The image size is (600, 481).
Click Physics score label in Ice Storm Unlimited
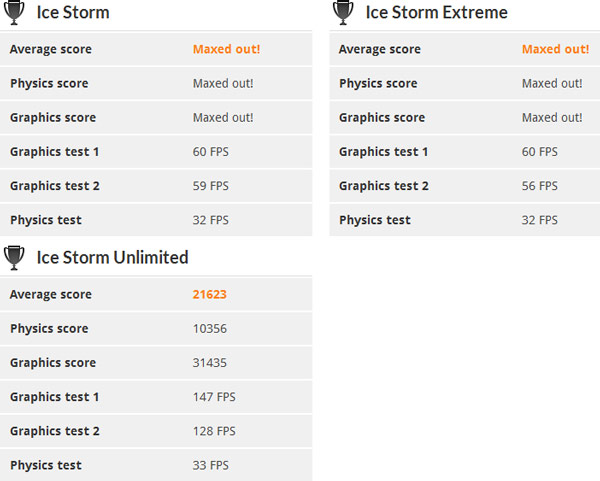(x=49, y=329)
